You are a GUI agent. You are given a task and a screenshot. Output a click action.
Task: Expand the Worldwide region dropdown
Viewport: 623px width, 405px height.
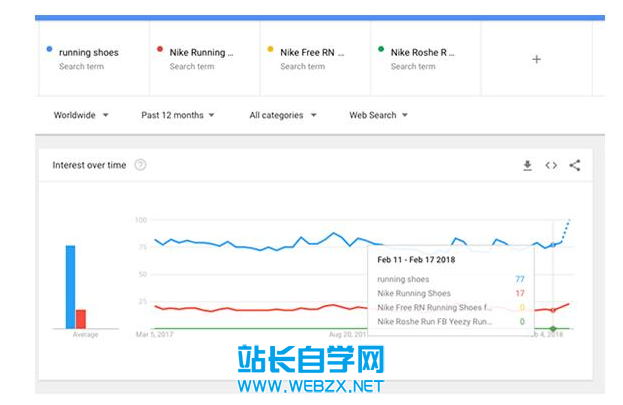point(81,115)
